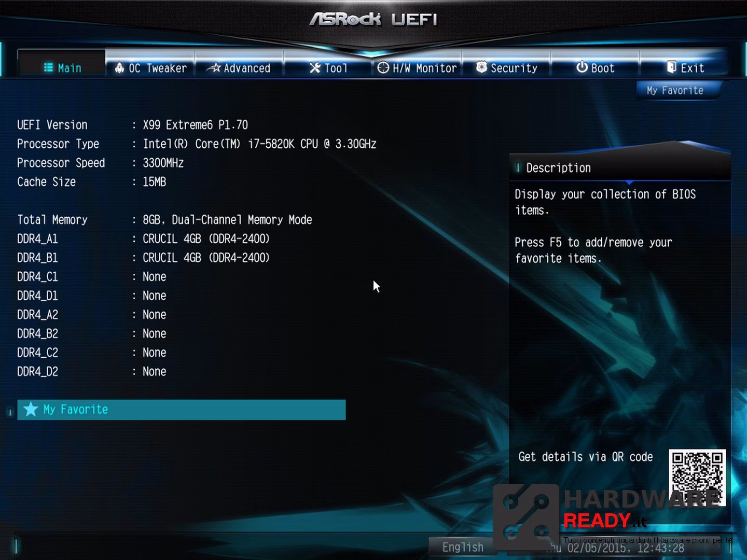Click the Cache Size label

point(47,182)
